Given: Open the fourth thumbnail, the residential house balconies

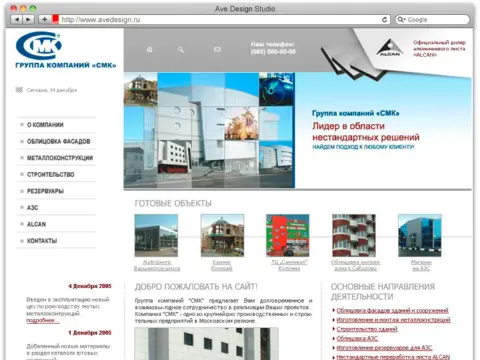Looking at the screenshot, I should pyautogui.click(x=354, y=235).
